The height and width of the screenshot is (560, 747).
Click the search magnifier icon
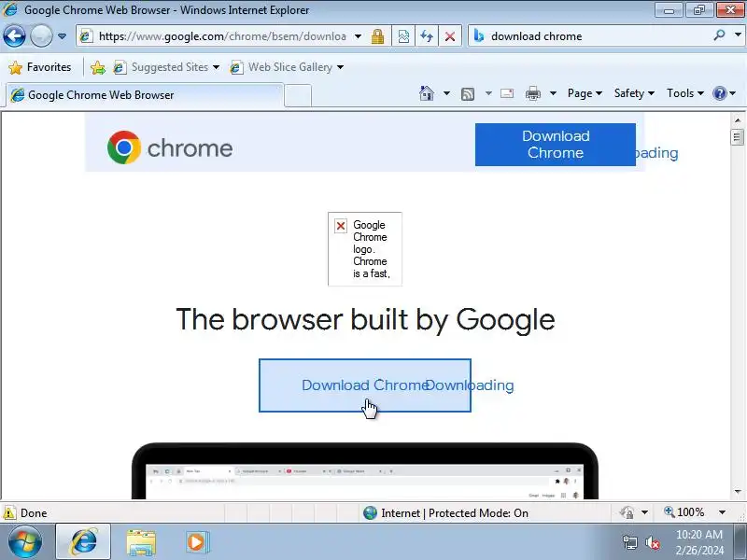(x=719, y=35)
